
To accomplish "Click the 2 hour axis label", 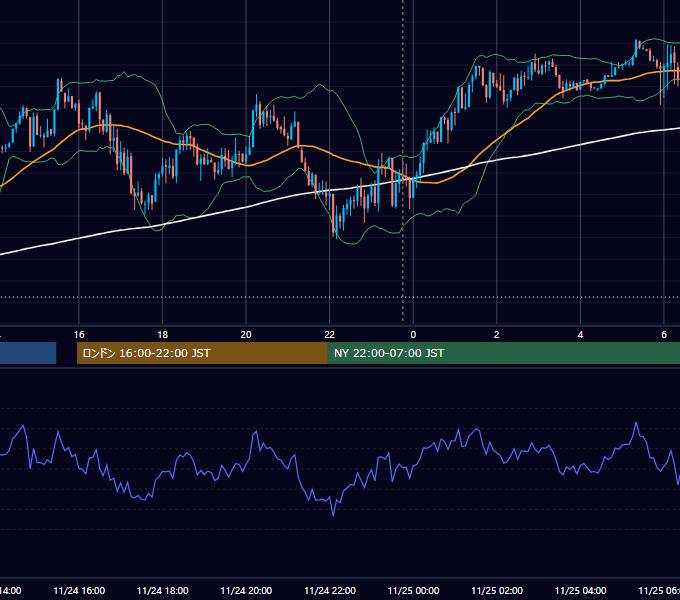I will pos(497,334).
